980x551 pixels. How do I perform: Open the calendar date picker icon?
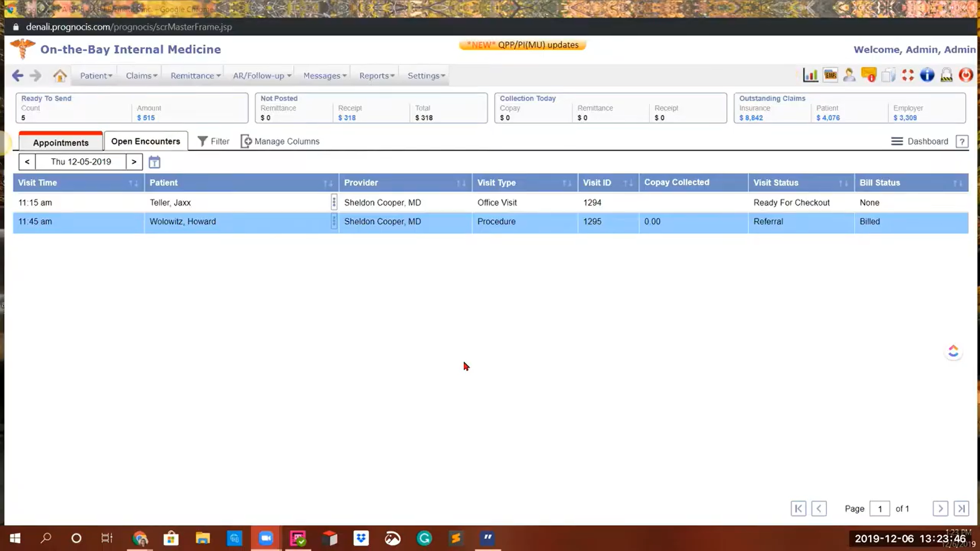[154, 162]
